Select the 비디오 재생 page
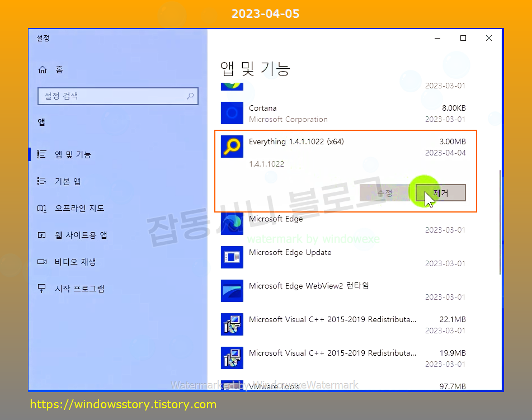 click(x=117, y=262)
